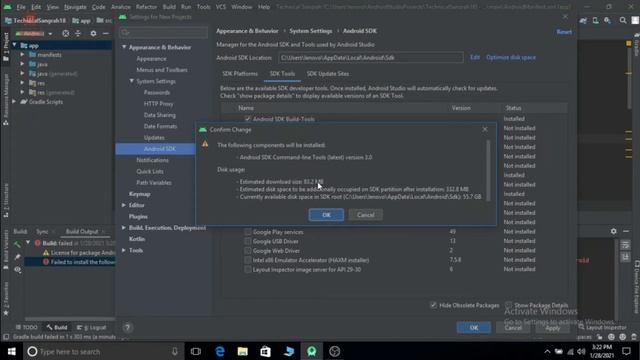Click the eye icon in the Build panel
This screenshot has width=640, height=360.
coord(18,269)
